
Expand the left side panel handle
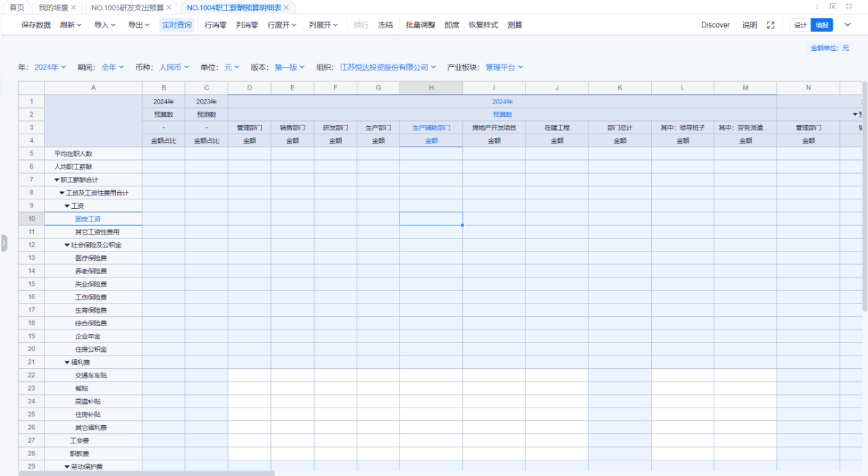(x=4, y=243)
